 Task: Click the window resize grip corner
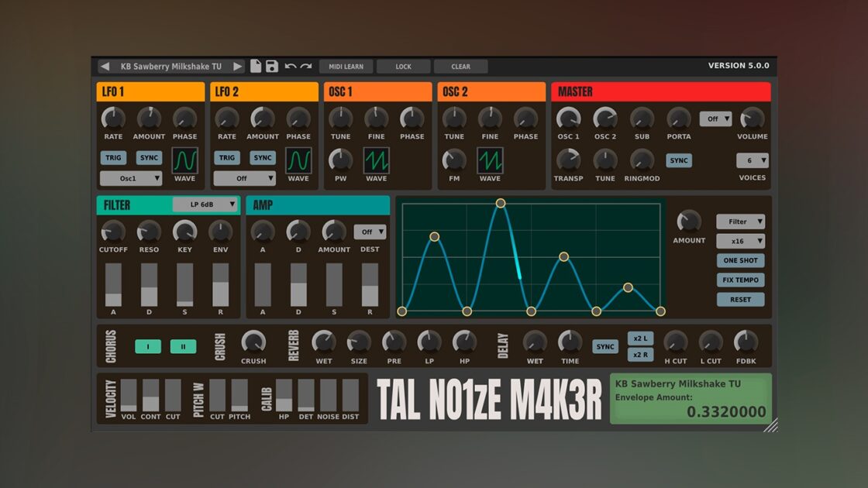771,425
